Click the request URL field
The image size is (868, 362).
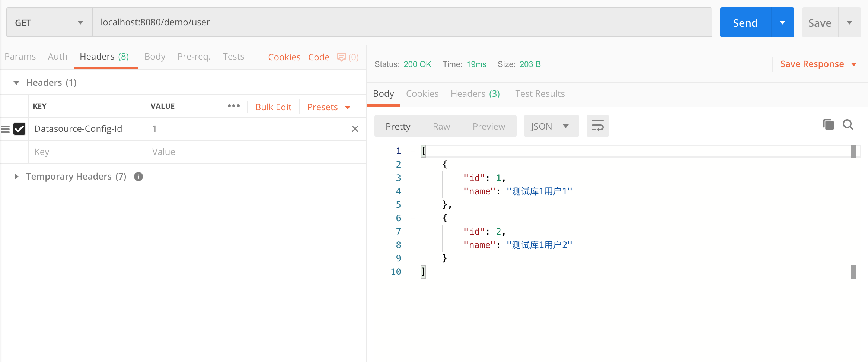(x=402, y=22)
